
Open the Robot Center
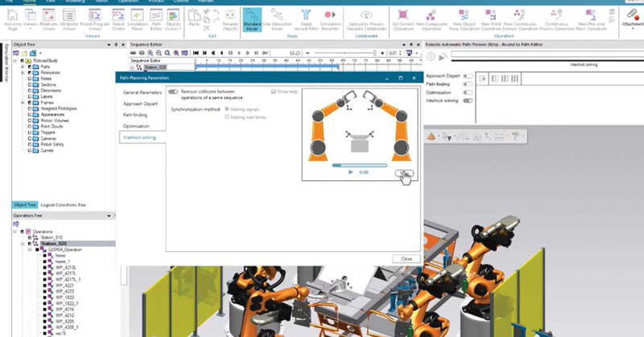(118, 19)
